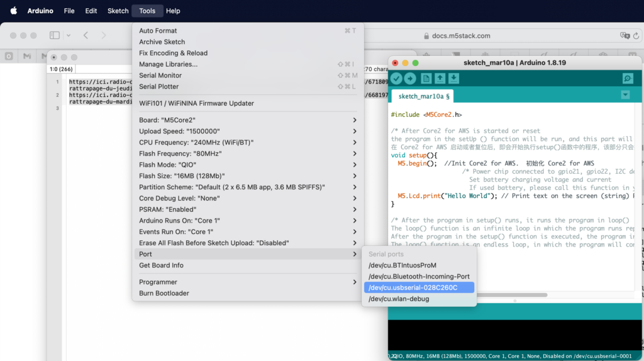The width and height of the screenshot is (644, 361).
Task: Open the File menu
Action: click(x=69, y=11)
